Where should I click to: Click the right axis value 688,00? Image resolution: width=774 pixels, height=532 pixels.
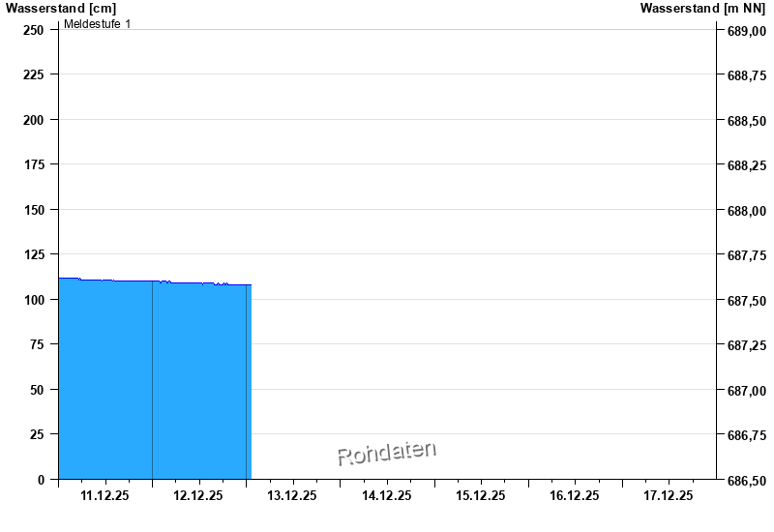[x=747, y=211]
